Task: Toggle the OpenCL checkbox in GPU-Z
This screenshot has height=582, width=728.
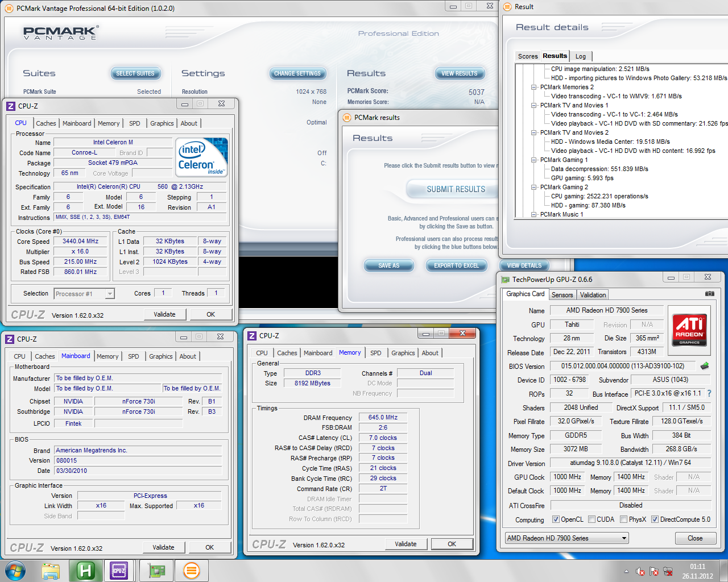Action: pyautogui.click(x=556, y=519)
